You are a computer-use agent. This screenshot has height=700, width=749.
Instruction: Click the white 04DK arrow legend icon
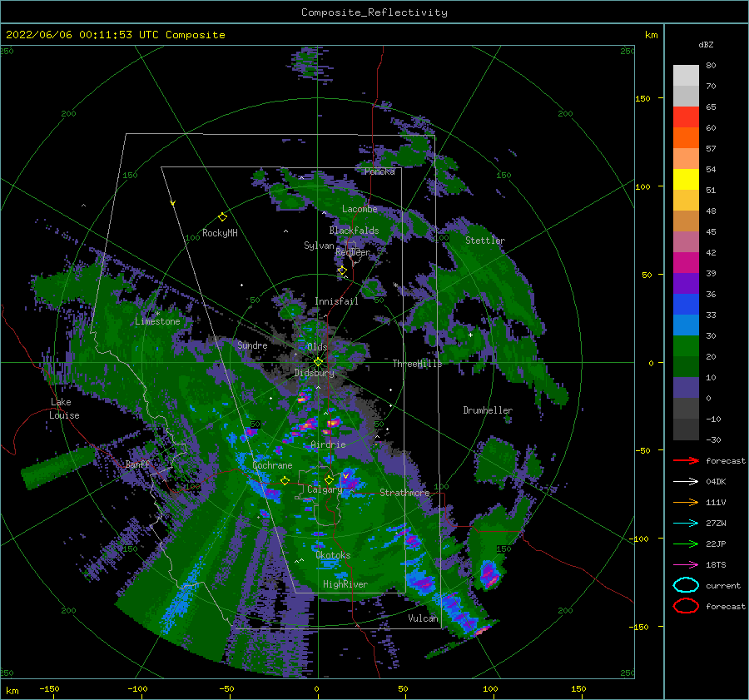[x=686, y=482]
